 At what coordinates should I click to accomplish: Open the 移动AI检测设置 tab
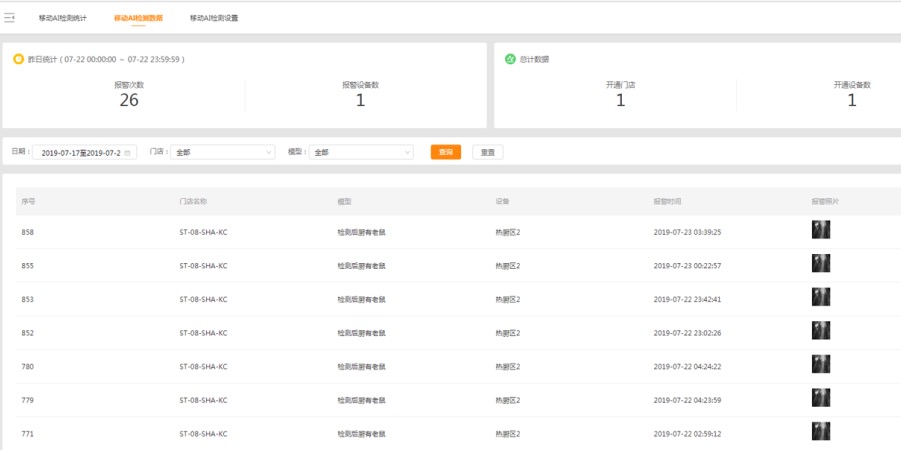(x=214, y=18)
